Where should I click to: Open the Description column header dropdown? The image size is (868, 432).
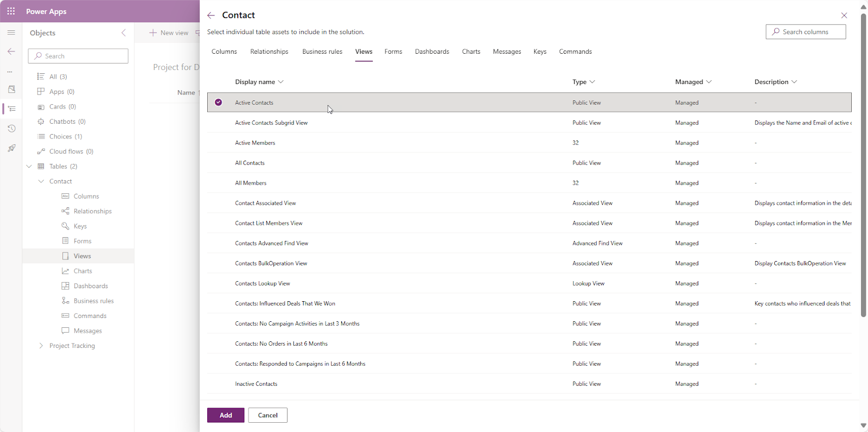point(776,82)
